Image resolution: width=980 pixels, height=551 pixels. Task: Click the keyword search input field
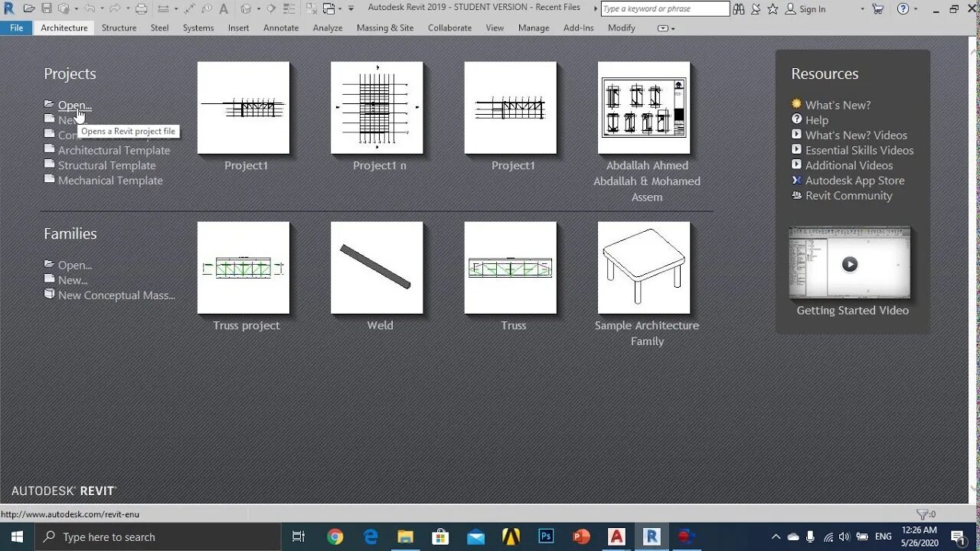tap(665, 8)
